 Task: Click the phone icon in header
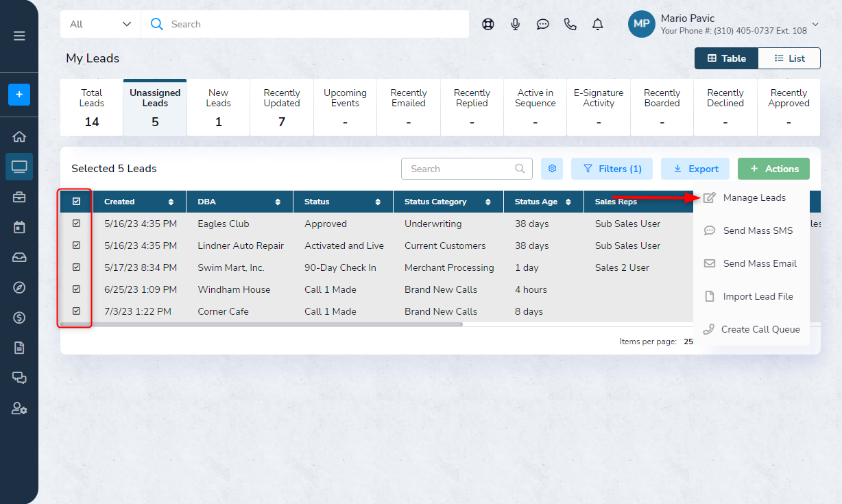pos(570,24)
